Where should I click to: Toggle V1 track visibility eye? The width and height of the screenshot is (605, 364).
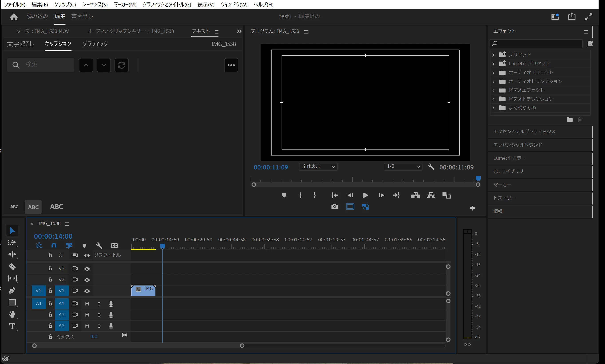click(x=87, y=291)
